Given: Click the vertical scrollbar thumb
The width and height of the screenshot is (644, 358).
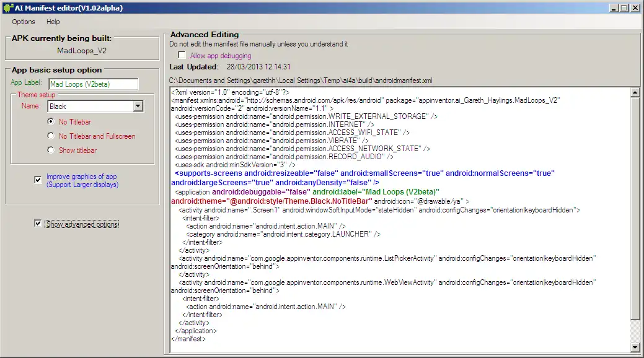Looking at the screenshot, I should click(635, 207).
